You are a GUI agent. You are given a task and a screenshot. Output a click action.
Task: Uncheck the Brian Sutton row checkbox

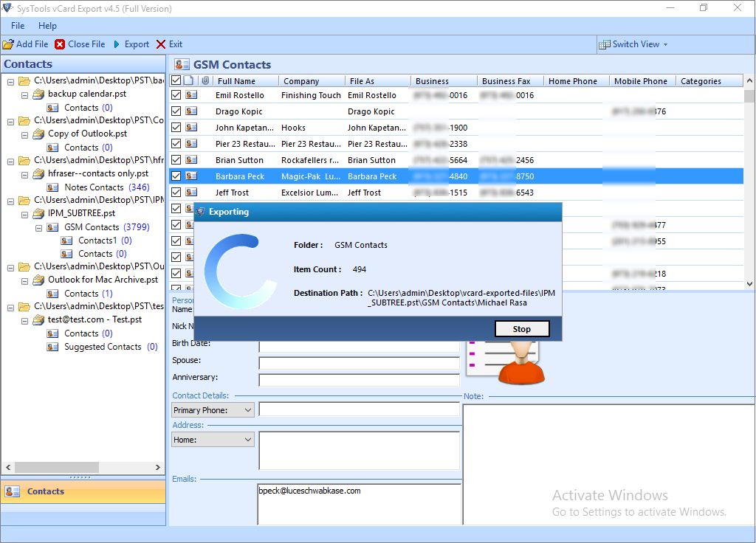click(x=176, y=160)
